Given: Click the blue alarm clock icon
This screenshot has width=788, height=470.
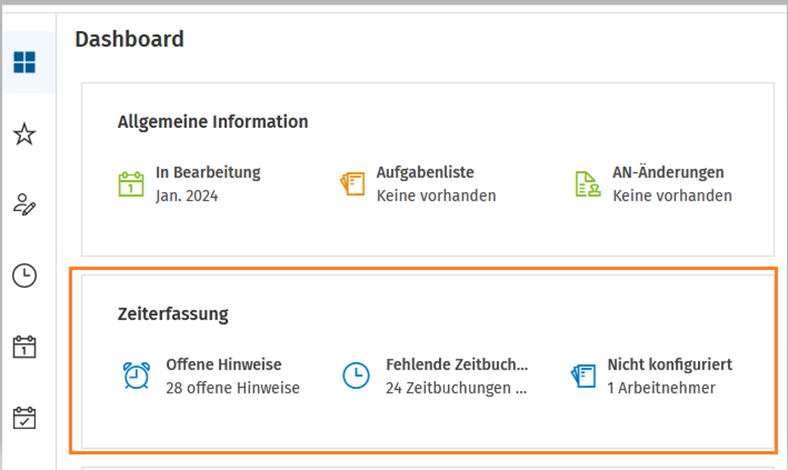Looking at the screenshot, I should click(137, 375).
